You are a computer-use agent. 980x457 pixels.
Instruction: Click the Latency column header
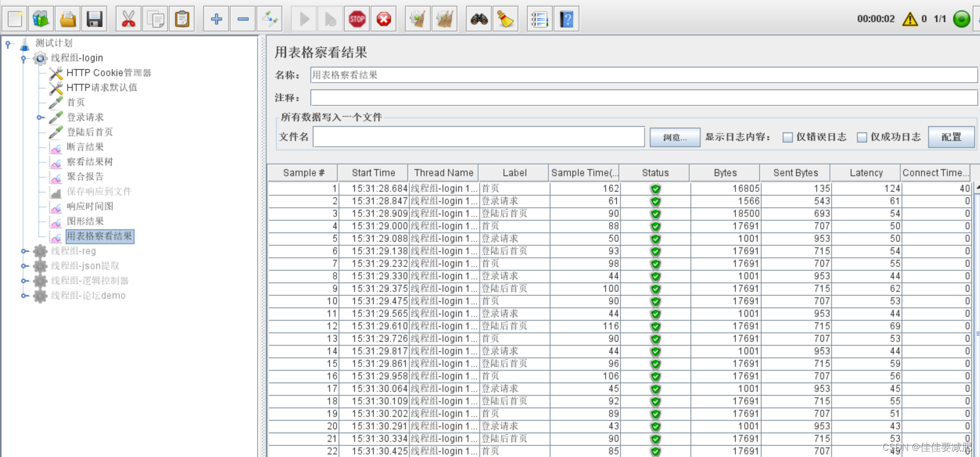click(x=866, y=173)
